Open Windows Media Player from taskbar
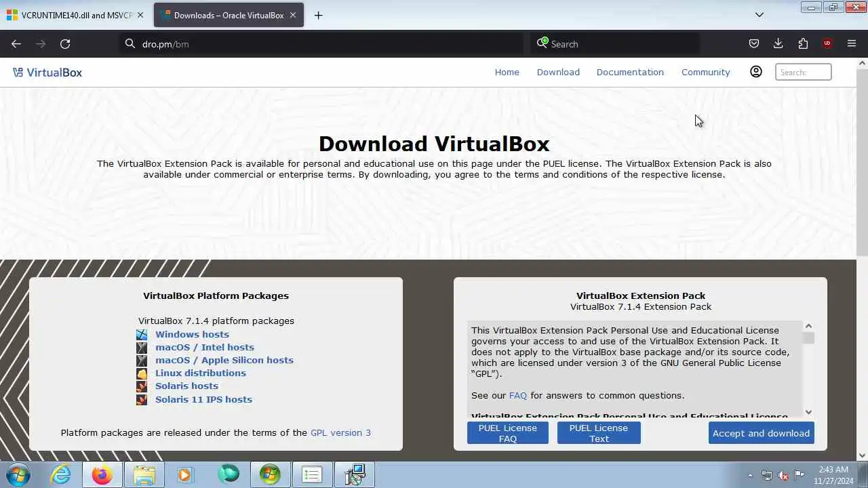Image resolution: width=868 pixels, height=488 pixels. [185, 474]
